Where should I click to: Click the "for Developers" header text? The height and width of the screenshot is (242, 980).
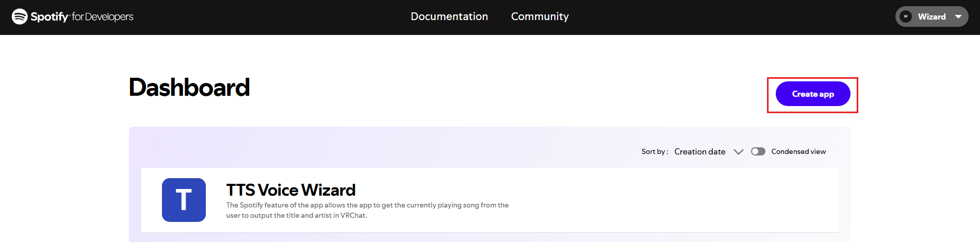click(103, 17)
